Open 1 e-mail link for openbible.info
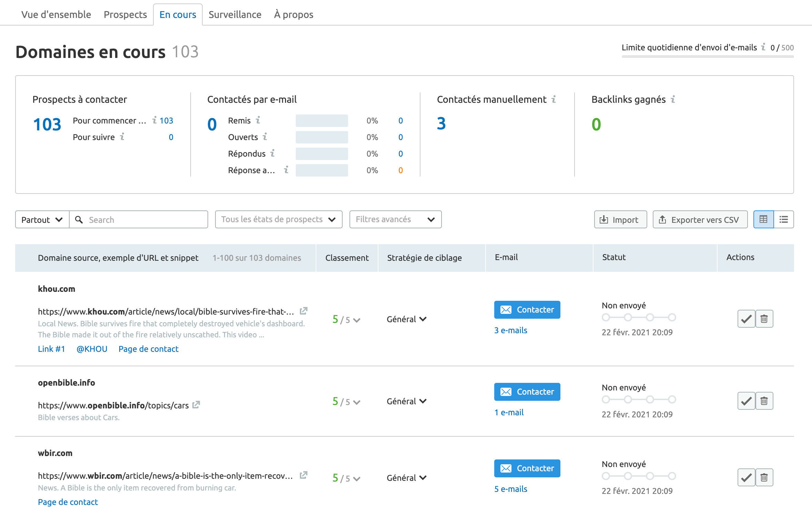The height and width of the screenshot is (516, 812). tap(509, 413)
